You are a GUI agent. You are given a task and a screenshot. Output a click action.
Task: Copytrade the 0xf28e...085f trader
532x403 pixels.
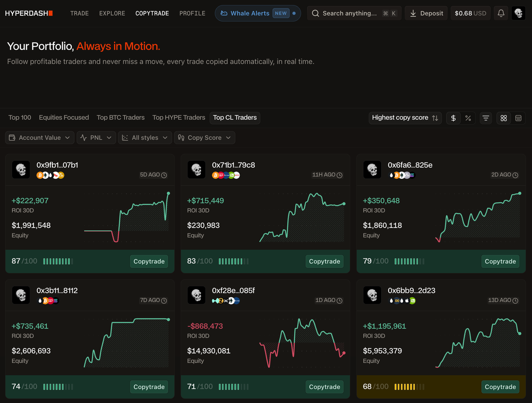click(x=325, y=387)
